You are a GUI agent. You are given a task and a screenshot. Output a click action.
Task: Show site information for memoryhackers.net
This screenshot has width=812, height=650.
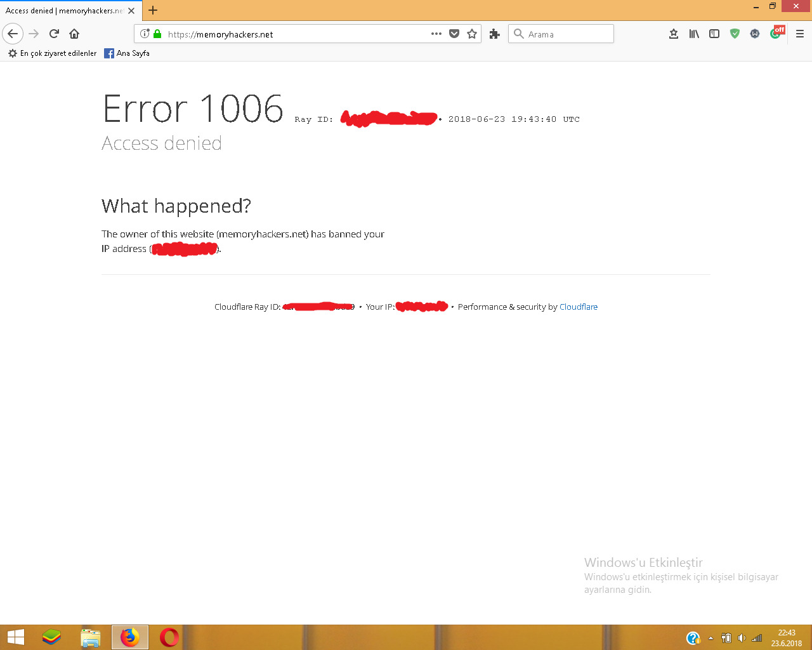click(145, 34)
